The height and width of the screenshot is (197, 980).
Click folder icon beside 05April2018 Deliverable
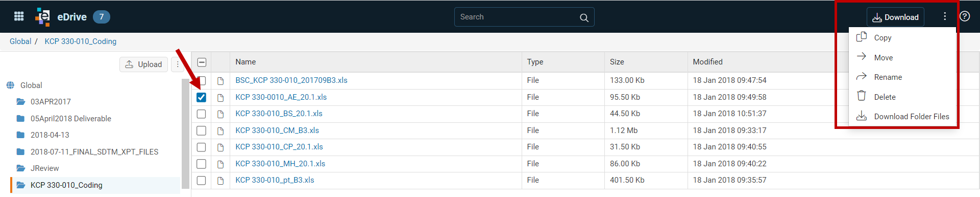tap(20, 119)
